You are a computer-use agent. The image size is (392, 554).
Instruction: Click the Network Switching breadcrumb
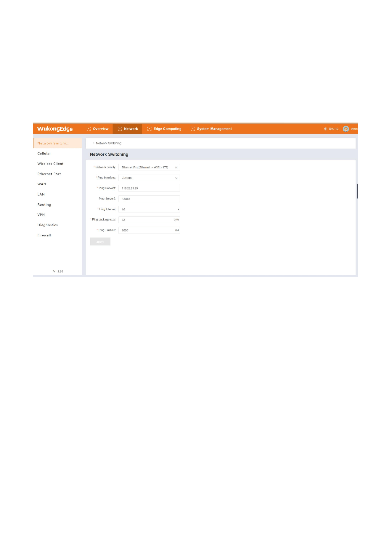[x=109, y=143]
